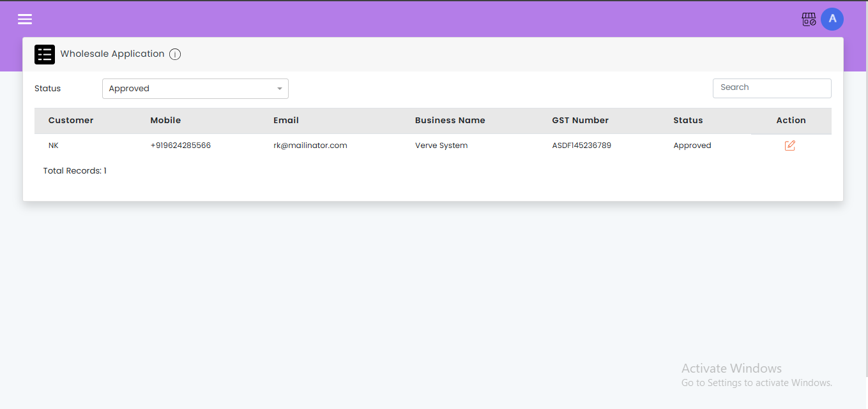Edit the NK application record
This screenshot has width=868, height=409.
(x=790, y=145)
